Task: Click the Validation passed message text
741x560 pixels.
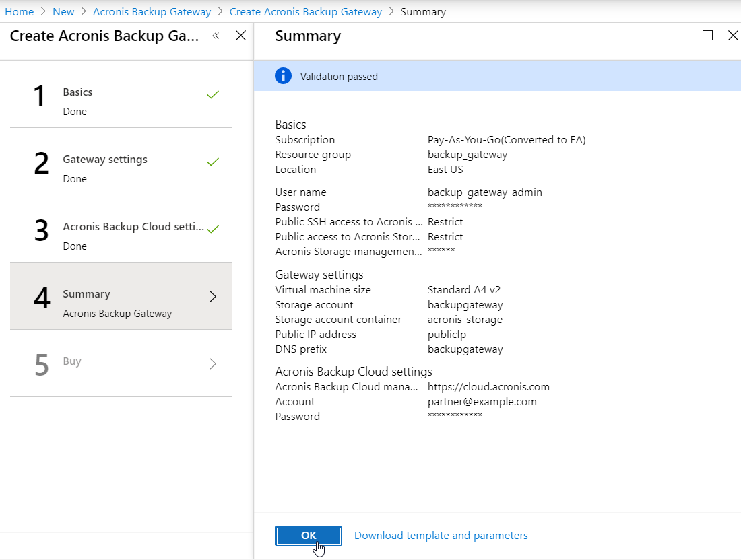Action: coord(339,77)
